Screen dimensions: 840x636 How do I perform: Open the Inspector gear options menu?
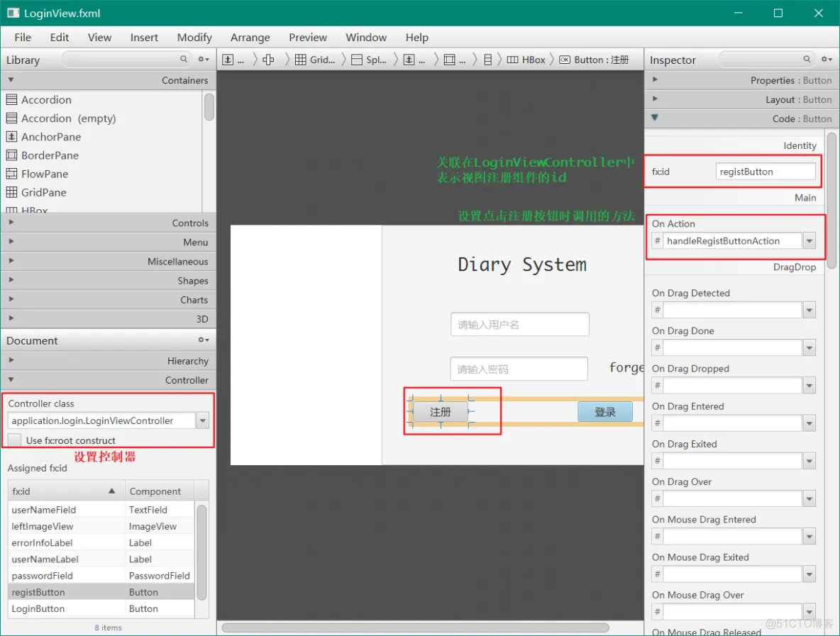[x=827, y=59]
